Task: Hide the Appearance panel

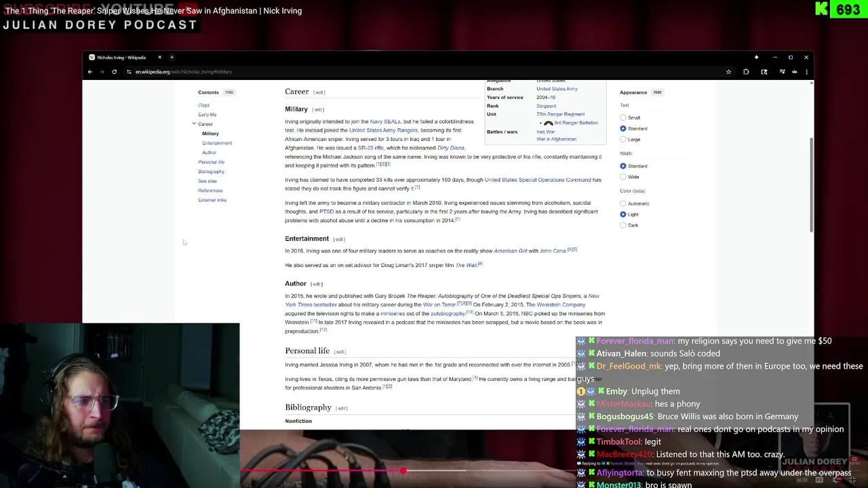Action: click(x=657, y=92)
